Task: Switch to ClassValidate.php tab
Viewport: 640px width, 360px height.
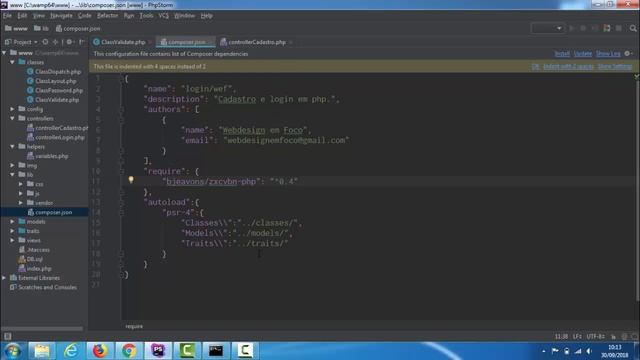Action: tap(122, 42)
